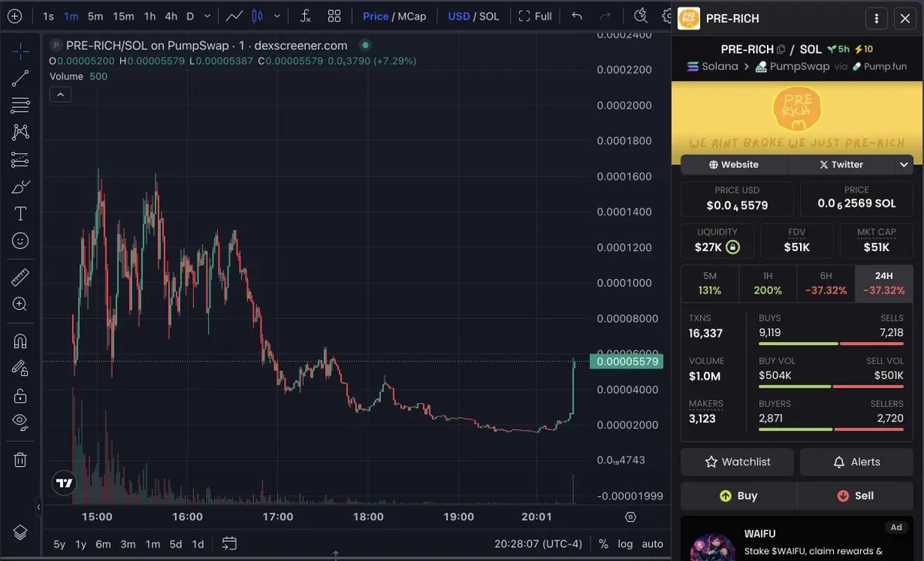Toggle chart between Price and MCap
The image size is (924, 561).
point(394,15)
